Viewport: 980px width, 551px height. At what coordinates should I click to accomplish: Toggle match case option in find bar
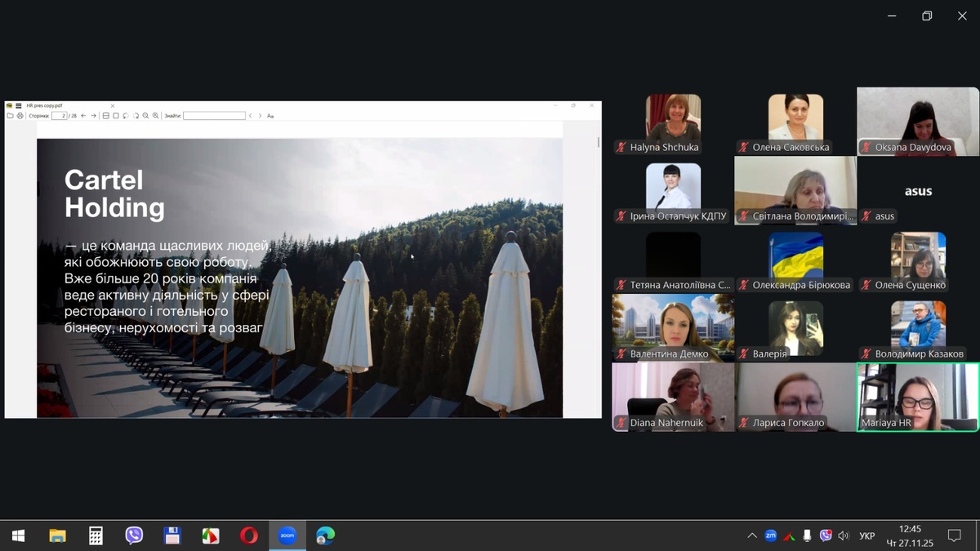pyautogui.click(x=270, y=116)
